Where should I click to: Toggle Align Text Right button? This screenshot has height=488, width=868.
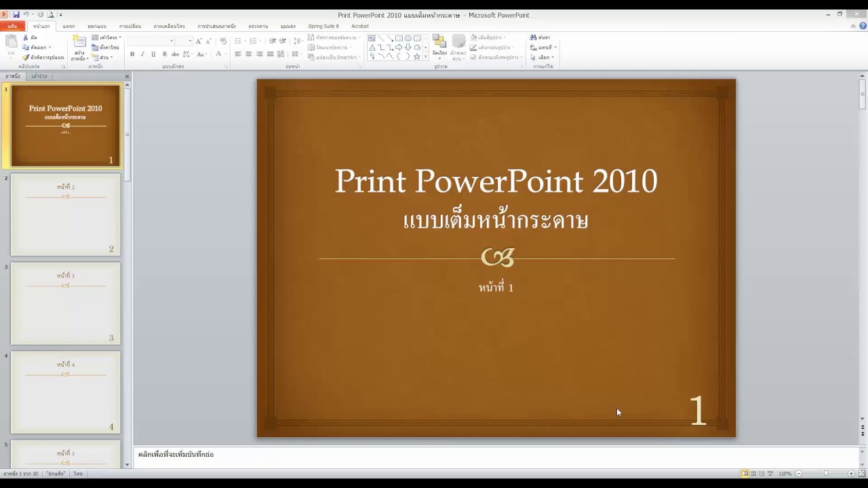[260, 54]
